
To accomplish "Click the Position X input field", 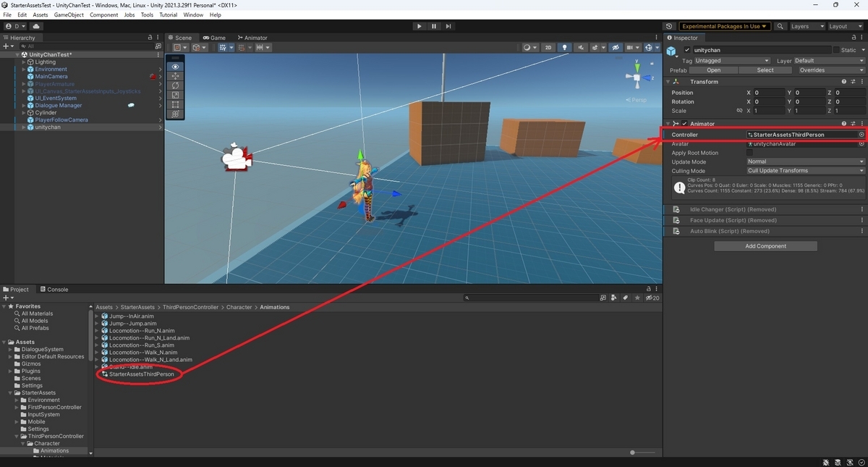I will [x=770, y=93].
